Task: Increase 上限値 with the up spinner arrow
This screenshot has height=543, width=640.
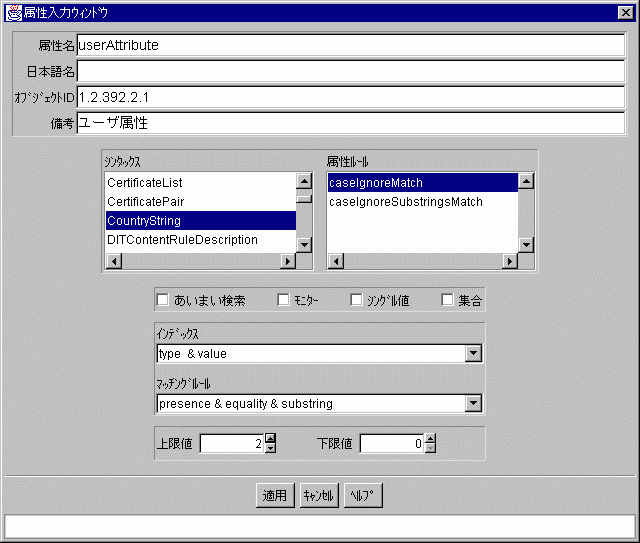Action: [270, 438]
